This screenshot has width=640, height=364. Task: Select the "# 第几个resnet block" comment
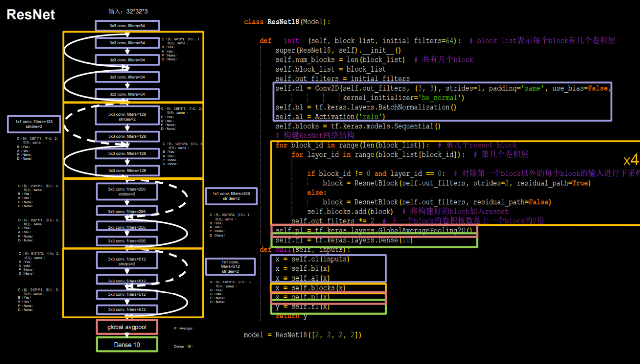point(477,145)
